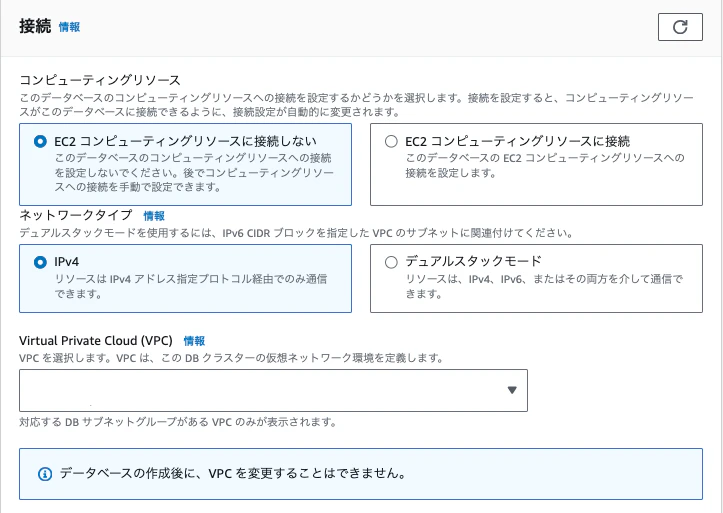
Task: Click description リソースは IPv4 アドレス指定プロトコル経由でのみ通信
Action: click(191, 286)
